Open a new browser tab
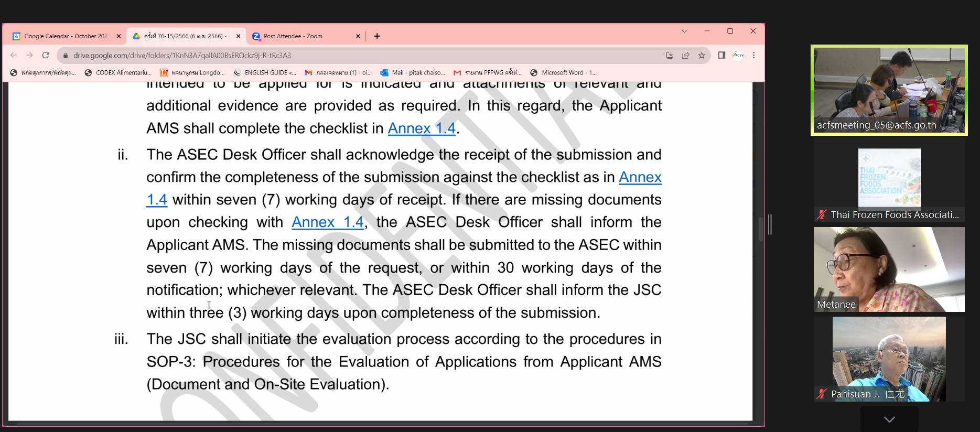980x432 pixels. point(377,36)
